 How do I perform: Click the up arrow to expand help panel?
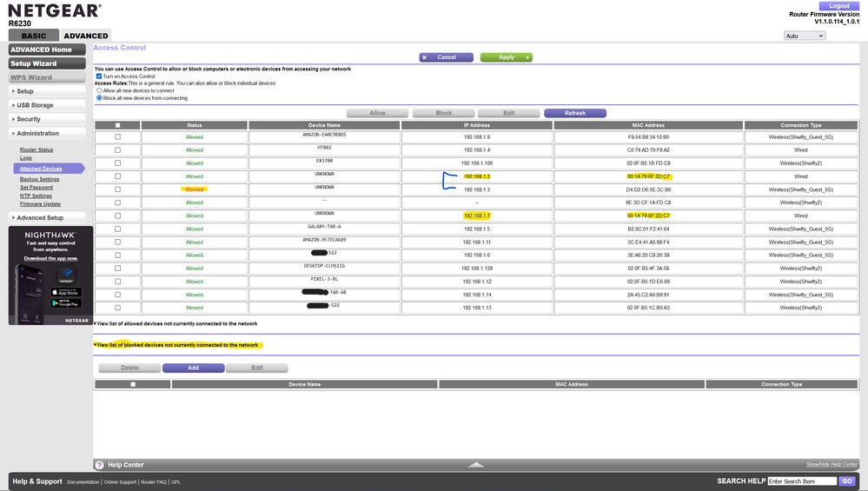point(475,465)
